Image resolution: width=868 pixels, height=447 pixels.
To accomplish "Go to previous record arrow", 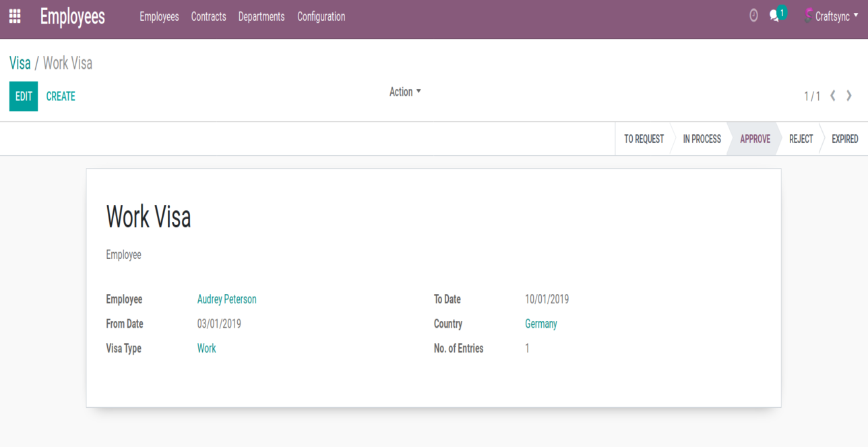I will pos(833,96).
